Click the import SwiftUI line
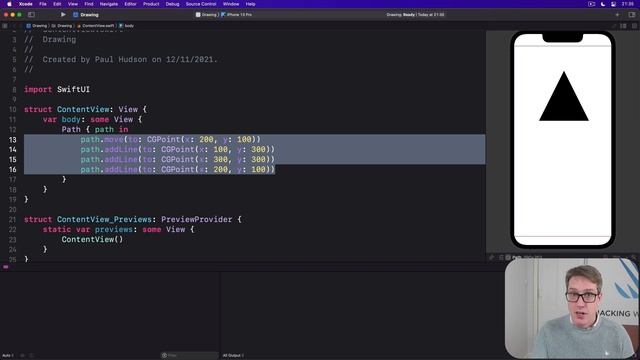Image resolution: width=640 pixels, height=360 pixels. [57, 89]
